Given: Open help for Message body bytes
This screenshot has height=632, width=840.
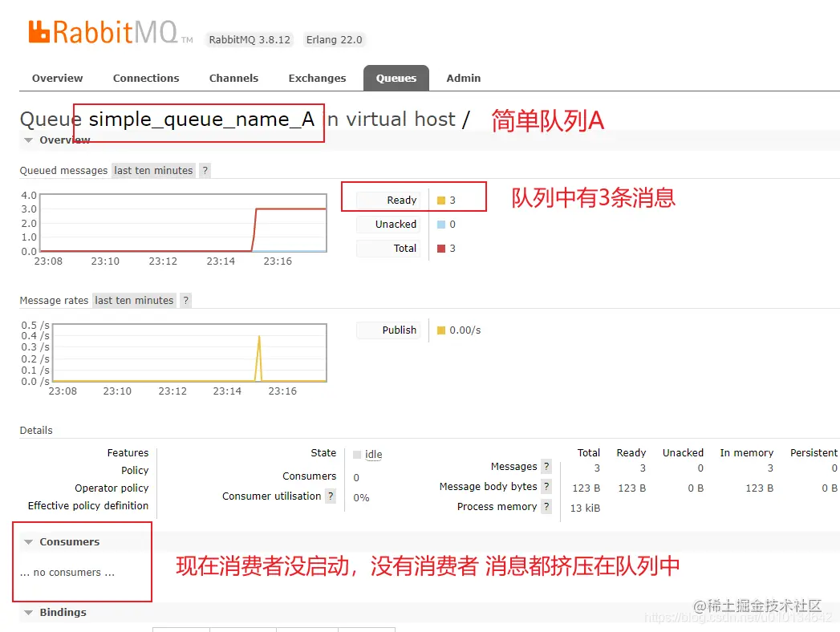Looking at the screenshot, I should tap(546, 486).
